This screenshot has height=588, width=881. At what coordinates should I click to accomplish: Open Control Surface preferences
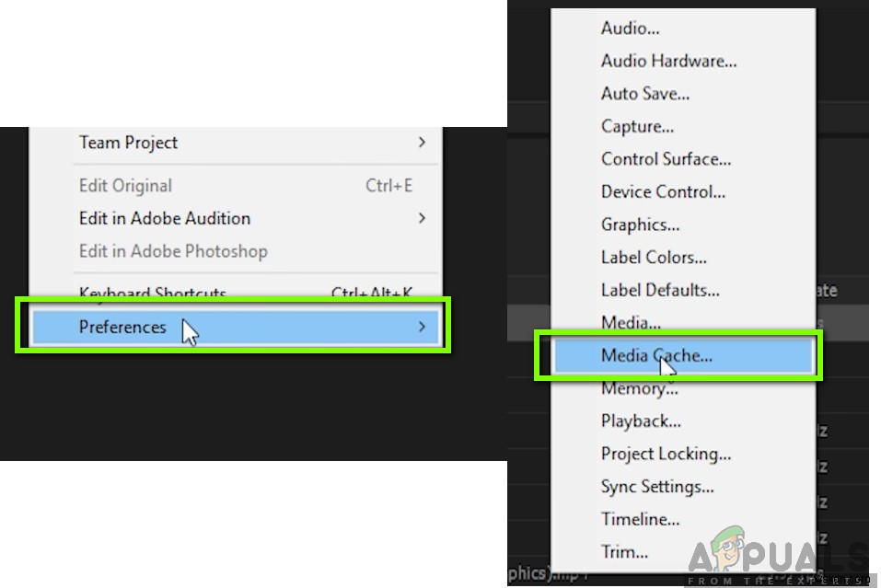[666, 159]
